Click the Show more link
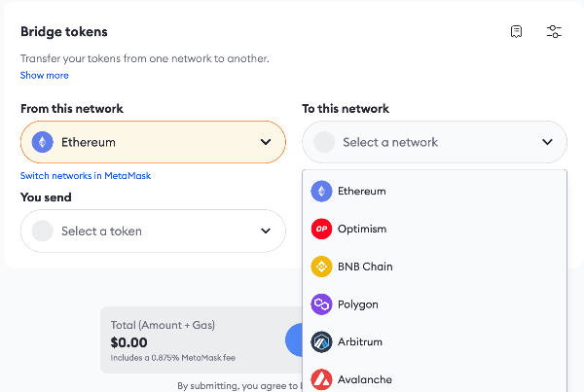This screenshot has height=392, width=584. point(45,75)
